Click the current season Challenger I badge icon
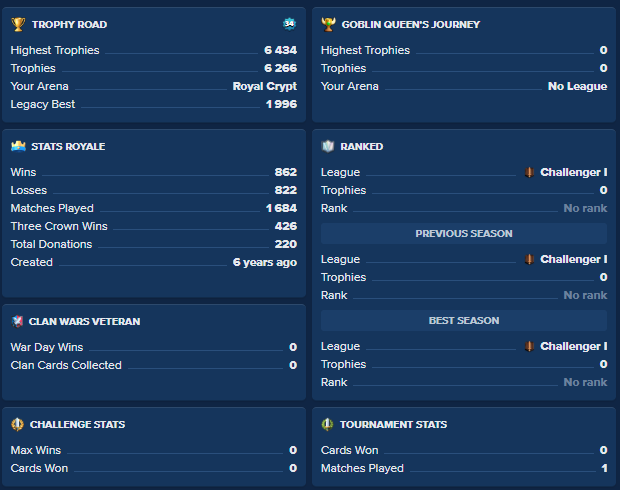 pos(529,172)
